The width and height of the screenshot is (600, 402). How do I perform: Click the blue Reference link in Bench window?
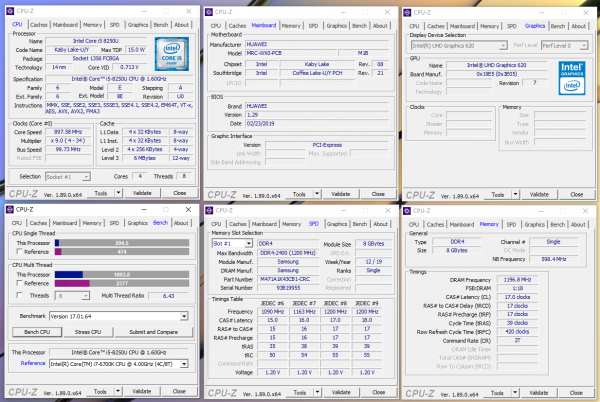coord(33,365)
